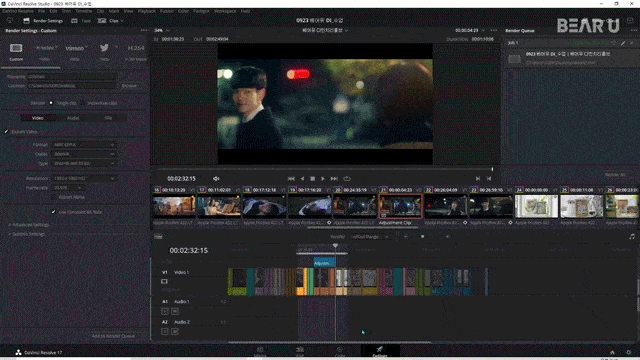Image resolution: width=640 pixels, height=360 pixels.
Task: Switch to the Audio settings tab
Action: click(73, 118)
